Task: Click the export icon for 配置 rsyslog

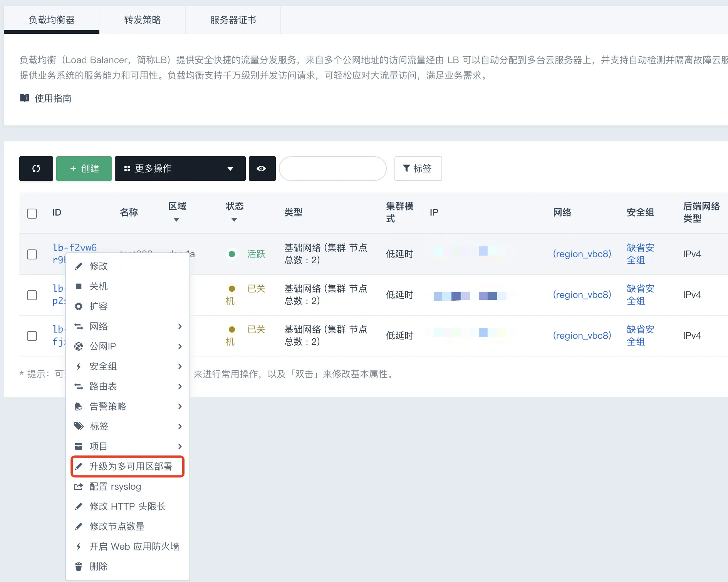Action: pyautogui.click(x=79, y=487)
